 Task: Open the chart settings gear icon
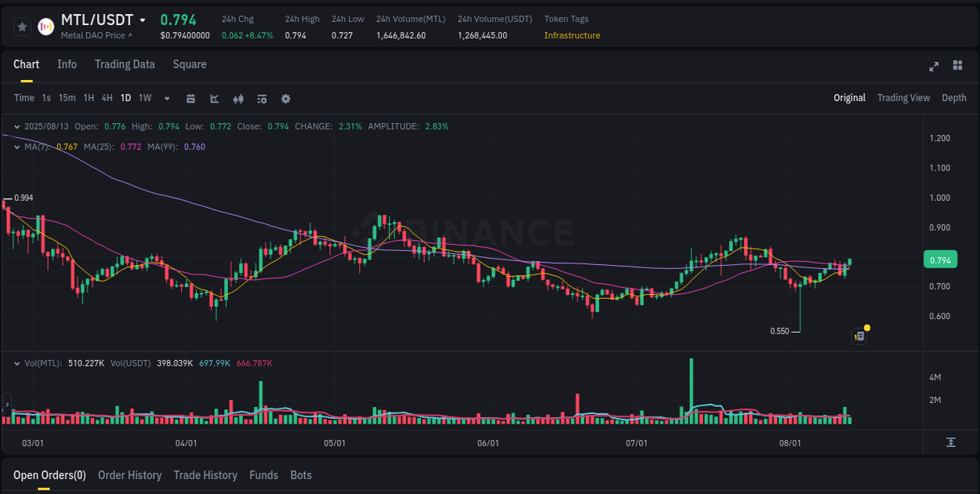(285, 99)
